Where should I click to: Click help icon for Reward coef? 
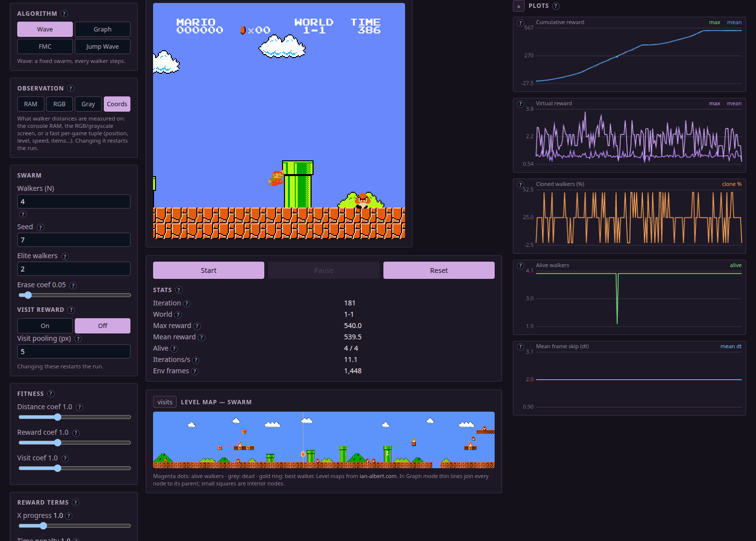coord(76,433)
